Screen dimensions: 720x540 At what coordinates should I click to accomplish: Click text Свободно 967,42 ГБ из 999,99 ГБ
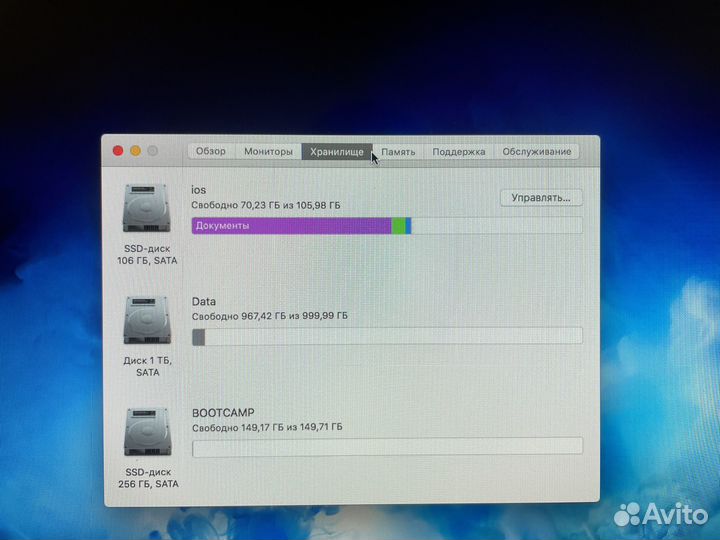270,316
